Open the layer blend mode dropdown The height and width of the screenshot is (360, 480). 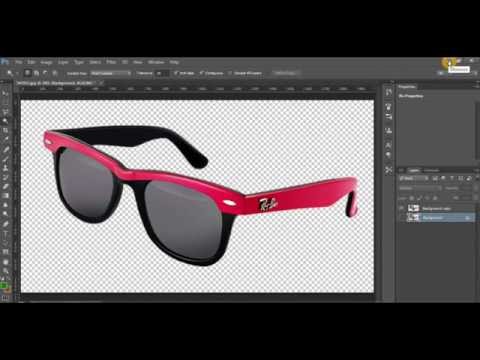pos(420,188)
